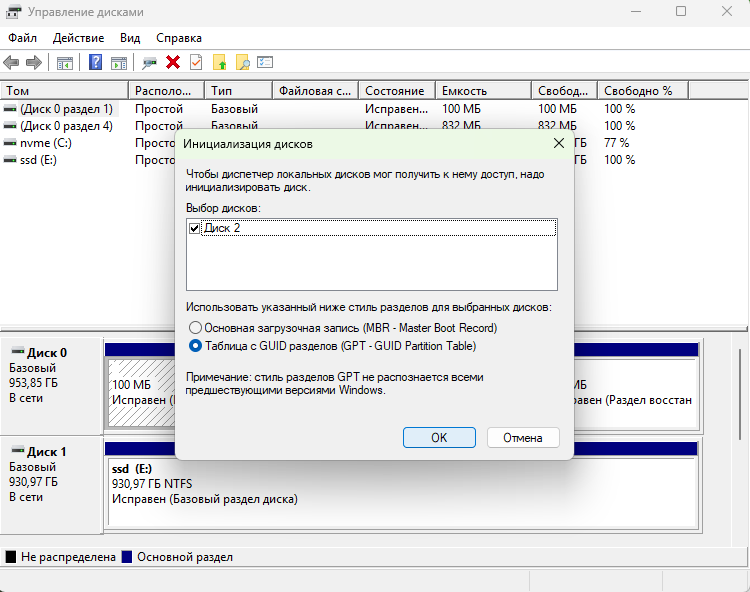This screenshot has height=592, width=750.
Task: Open the Действие menu
Action: [x=78, y=37]
